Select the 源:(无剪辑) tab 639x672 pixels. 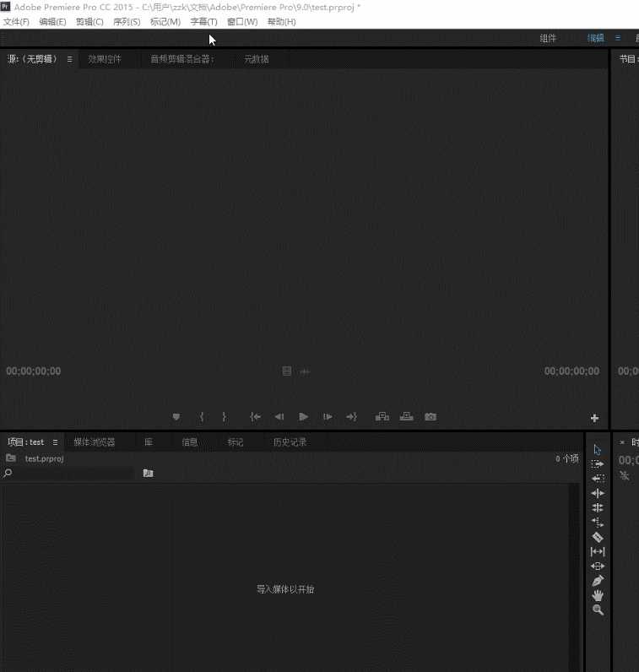pos(32,59)
